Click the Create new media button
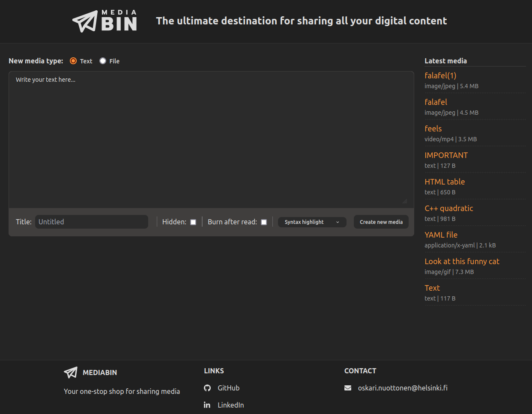The image size is (532, 414). coord(381,222)
